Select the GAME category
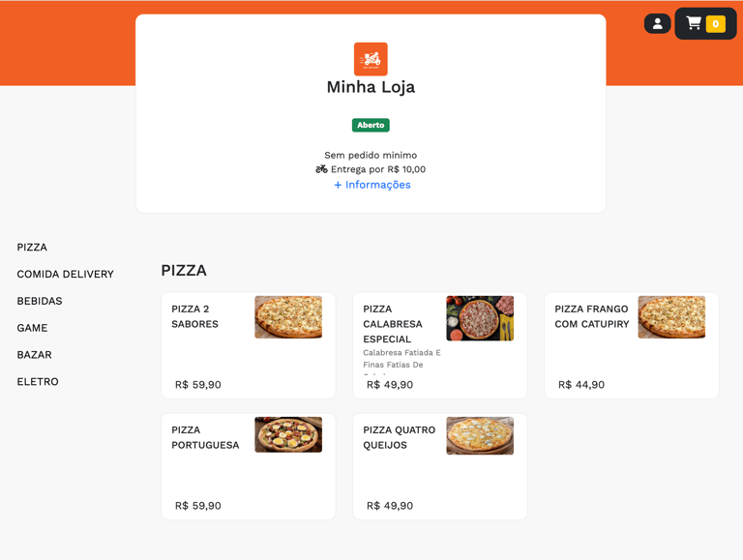Viewport: 743px width, 560px height. click(x=32, y=328)
